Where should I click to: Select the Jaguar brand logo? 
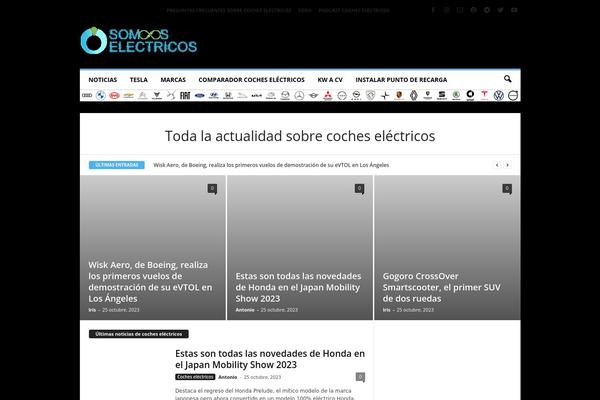[242, 95]
